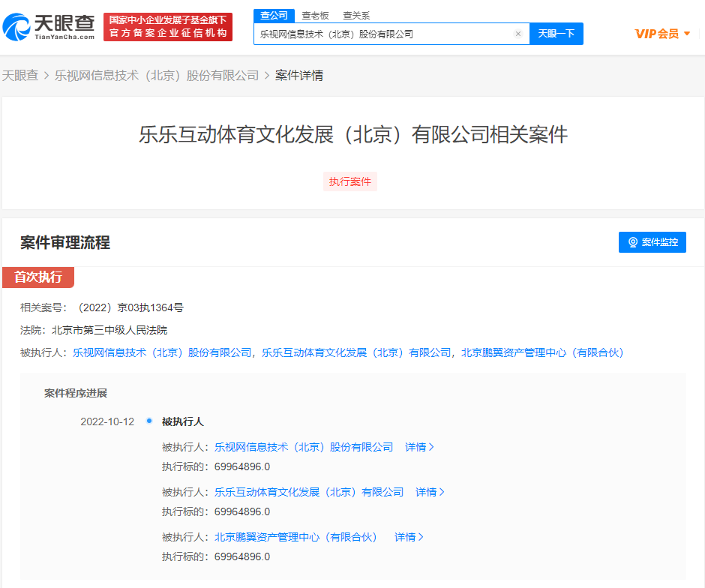
Task: Click court name 北京市第三中级人民法院
Action: pos(109,331)
